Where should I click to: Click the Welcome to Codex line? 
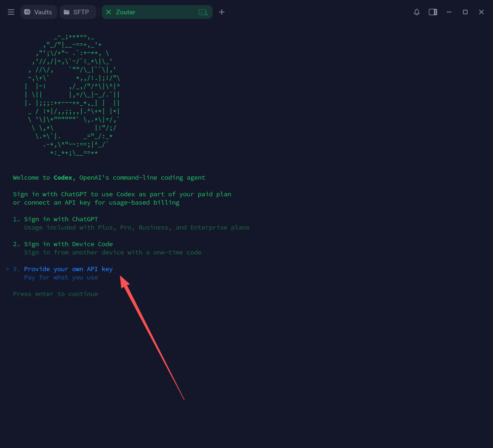[109, 178]
